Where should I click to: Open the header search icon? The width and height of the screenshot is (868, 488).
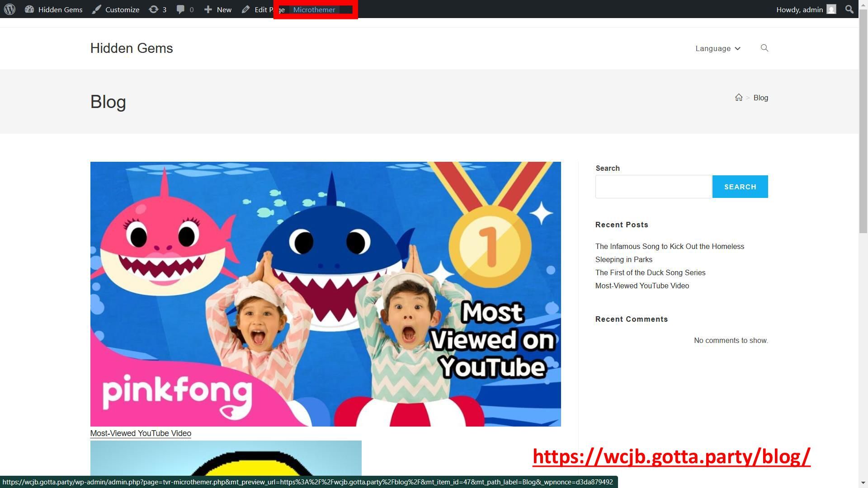[764, 48]
